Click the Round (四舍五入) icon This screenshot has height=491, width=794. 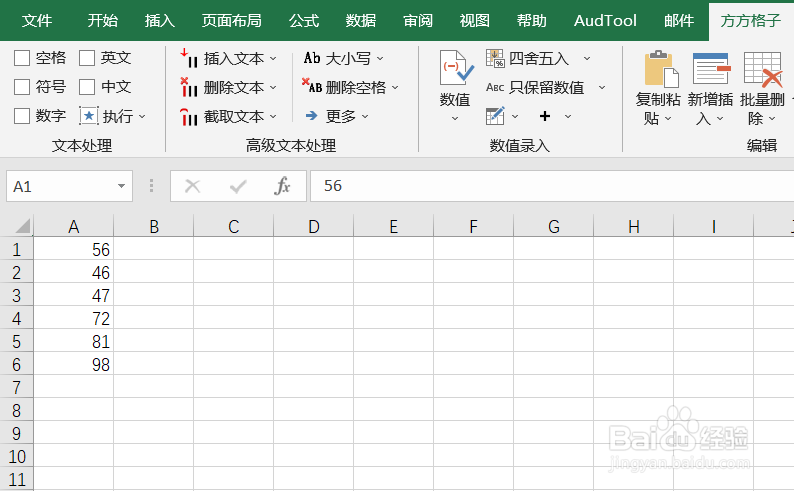(495, 58)
